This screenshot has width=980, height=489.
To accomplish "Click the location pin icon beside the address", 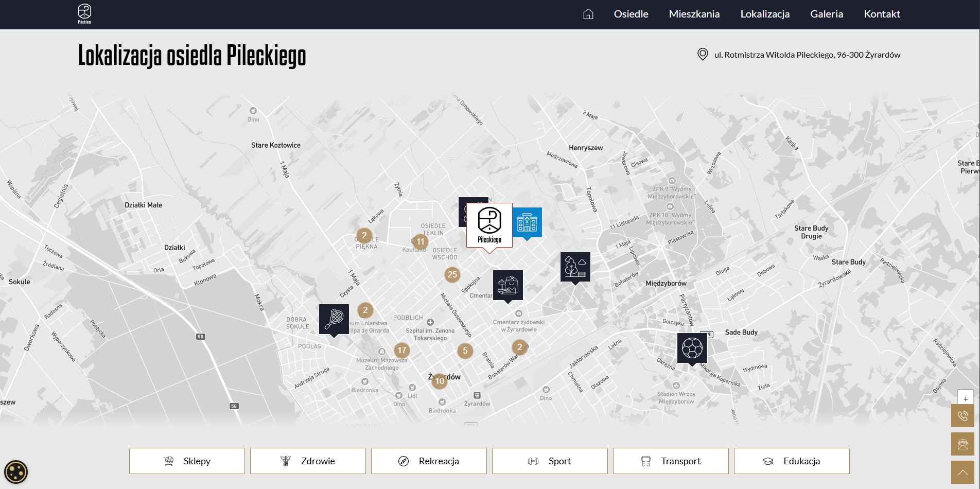I will pyautogui.click(x=703, y=54).
